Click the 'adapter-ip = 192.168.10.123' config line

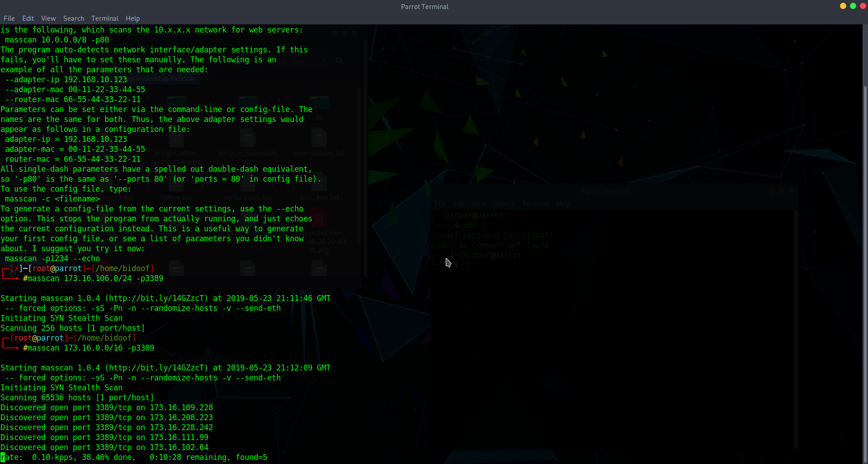point(66,139)
